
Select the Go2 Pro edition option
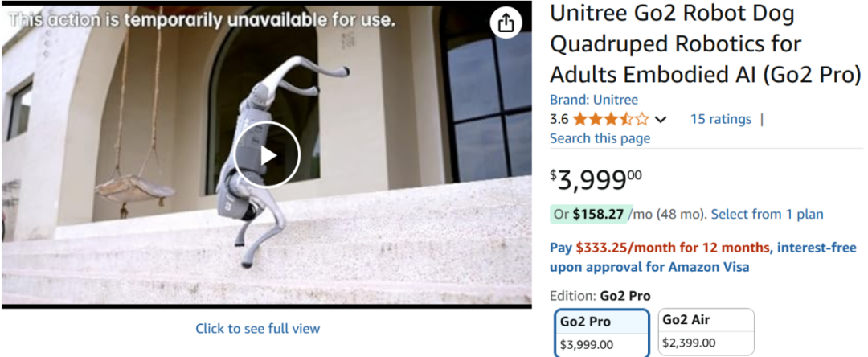click(601, 332)
